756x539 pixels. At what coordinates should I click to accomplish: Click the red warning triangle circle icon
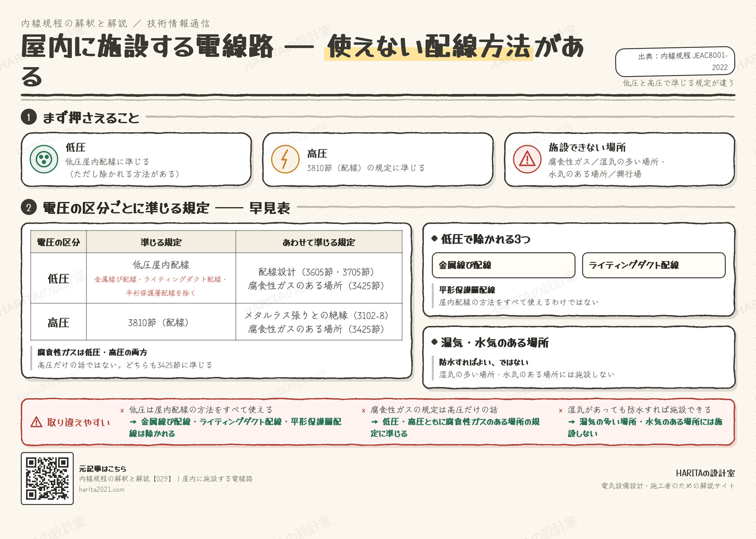527,159
